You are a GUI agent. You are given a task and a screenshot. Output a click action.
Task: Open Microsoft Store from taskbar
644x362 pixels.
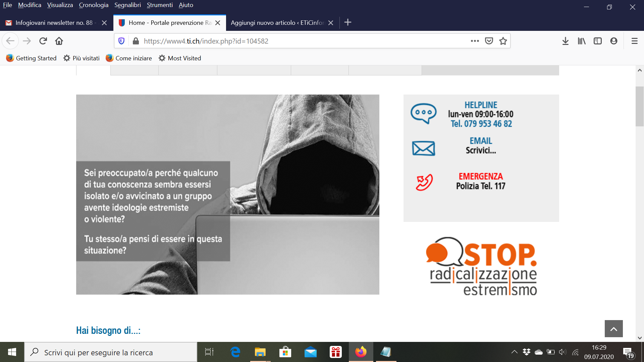point(285,352)
